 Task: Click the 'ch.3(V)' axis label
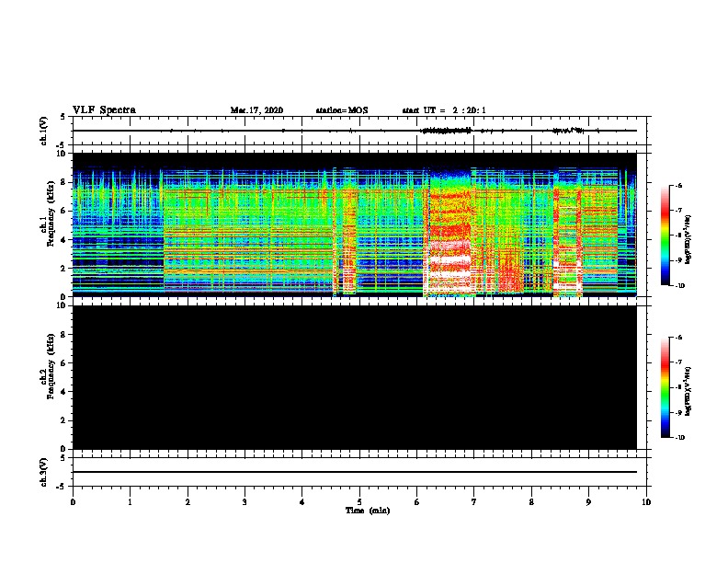coord(44,472)
